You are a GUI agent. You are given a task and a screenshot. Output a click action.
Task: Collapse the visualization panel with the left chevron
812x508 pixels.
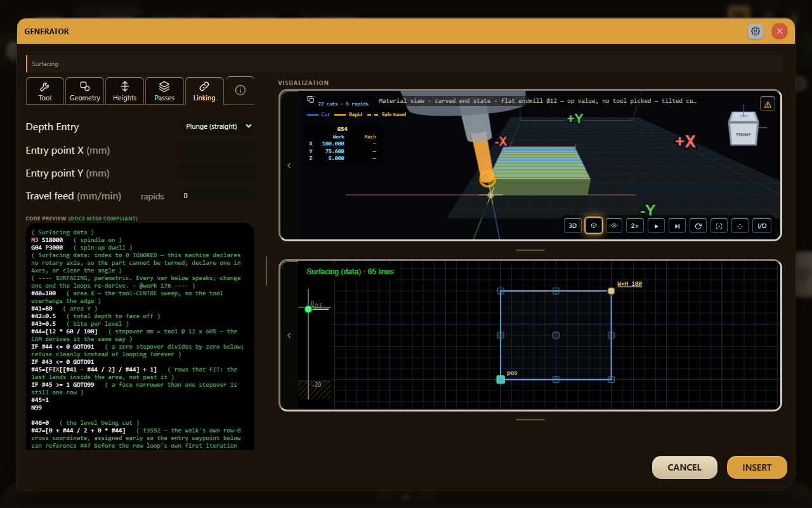pyautogui.click(x=289, y=165)
